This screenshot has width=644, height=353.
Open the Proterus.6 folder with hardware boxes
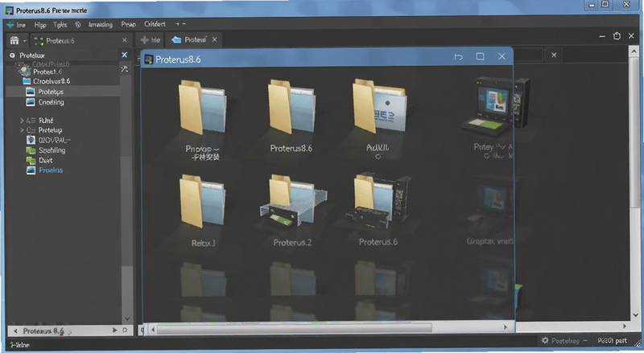[378, 201]
